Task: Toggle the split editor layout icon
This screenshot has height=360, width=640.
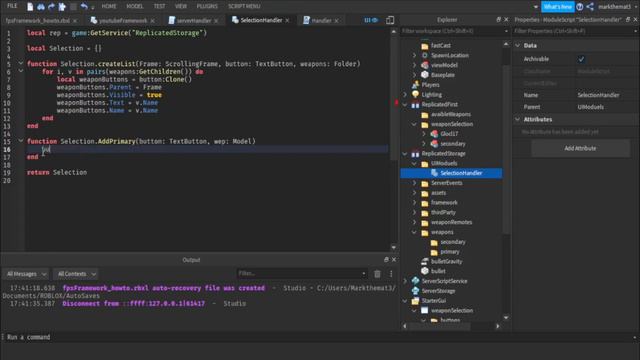Action: click(390, 20)
